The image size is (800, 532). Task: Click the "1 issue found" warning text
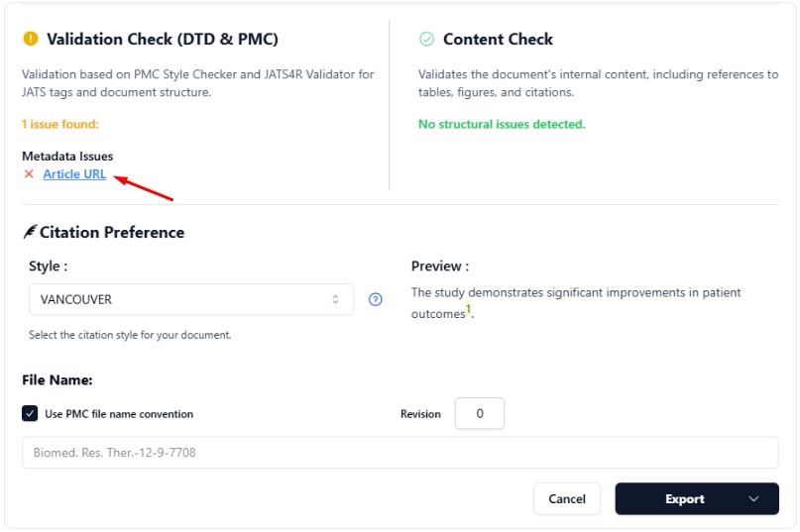click(60, 125)
